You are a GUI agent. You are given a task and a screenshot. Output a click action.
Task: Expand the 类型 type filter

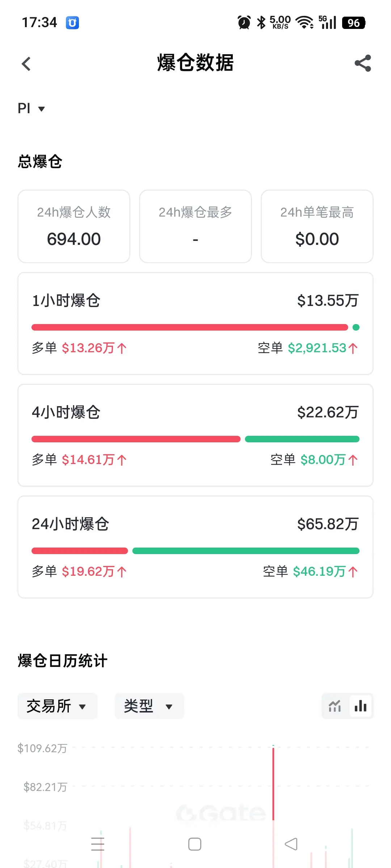click(x=149, y=706)
